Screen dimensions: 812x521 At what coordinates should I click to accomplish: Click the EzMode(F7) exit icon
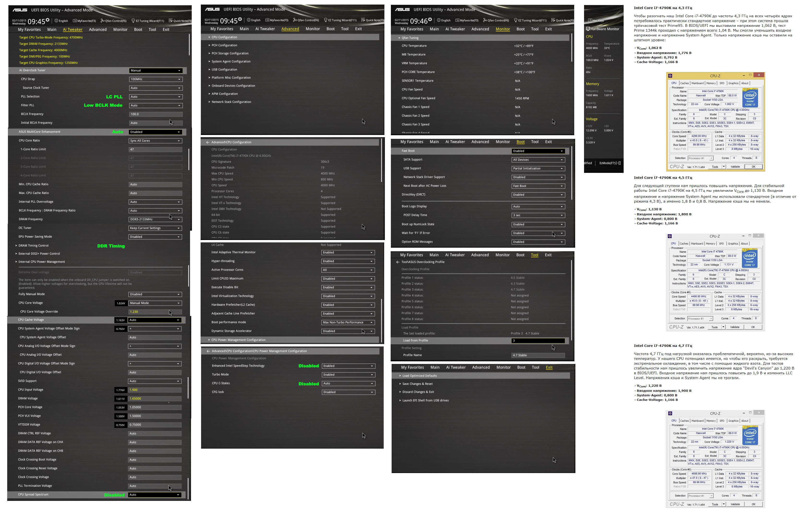click(x=619, y=163)
